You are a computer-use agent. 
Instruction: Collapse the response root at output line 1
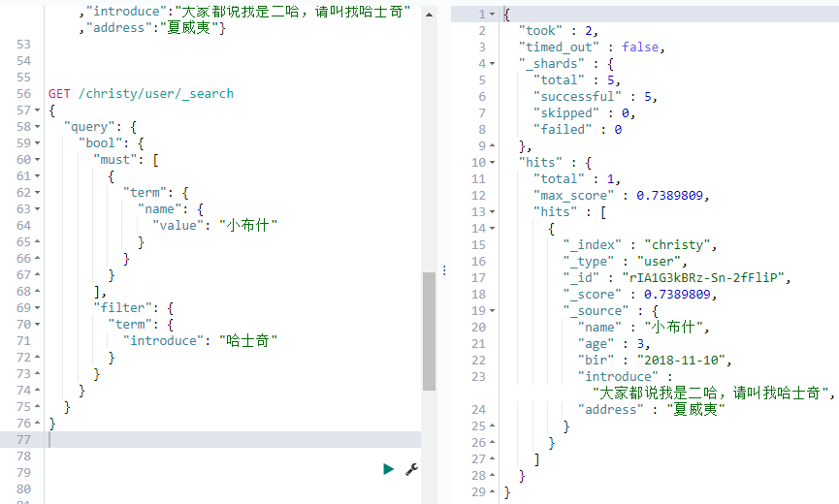point(493,15)
